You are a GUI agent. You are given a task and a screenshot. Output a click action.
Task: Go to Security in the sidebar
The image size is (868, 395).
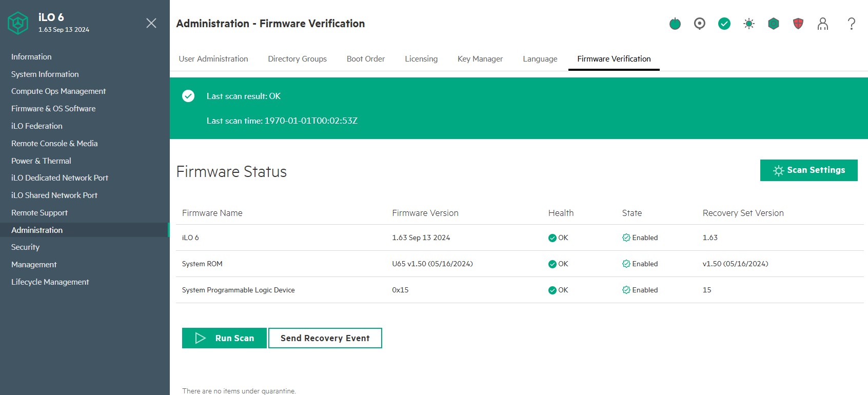coord(26,247)
